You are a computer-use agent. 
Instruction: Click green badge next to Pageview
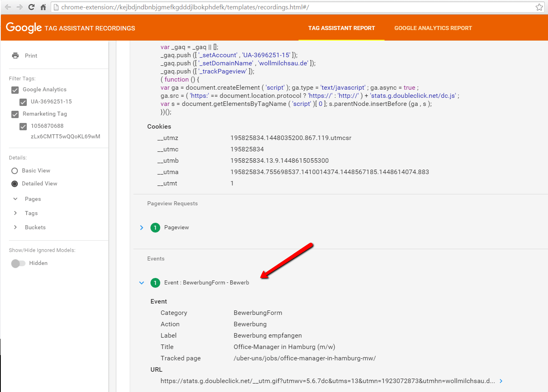pyautogui.click(x=155, y=228)
